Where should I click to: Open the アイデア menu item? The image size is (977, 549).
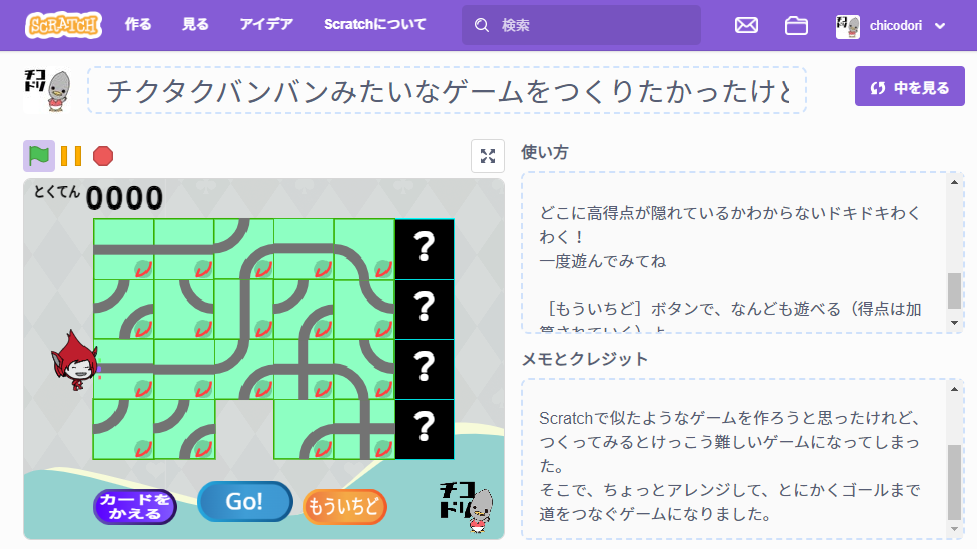click(x=266, y=25)
